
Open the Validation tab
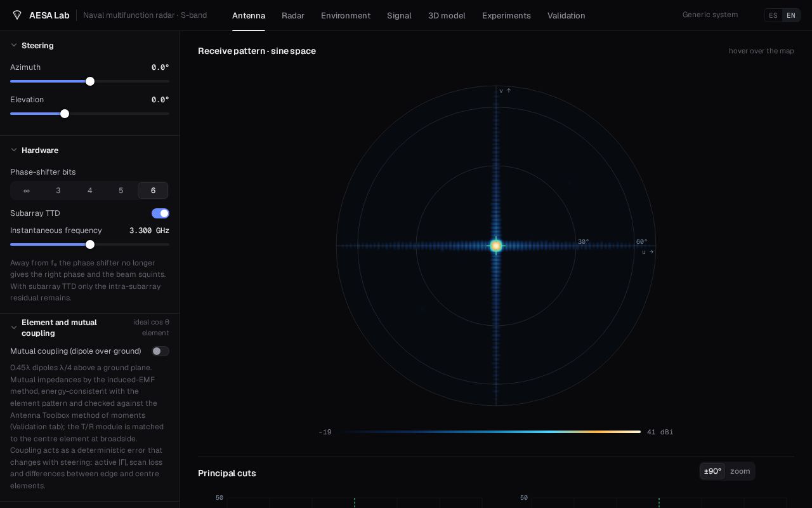(x=566, y=15)
